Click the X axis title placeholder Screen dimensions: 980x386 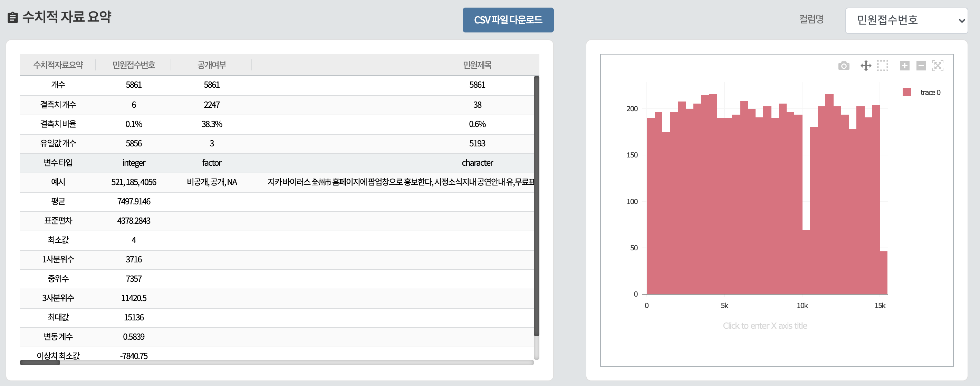(765, 326)
